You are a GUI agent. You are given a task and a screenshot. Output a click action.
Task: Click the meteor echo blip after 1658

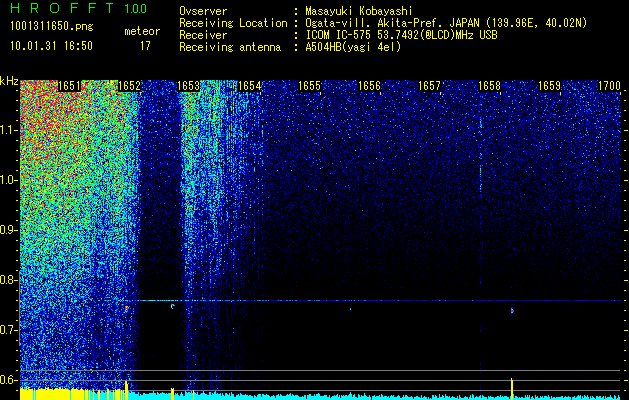[512, 310]
